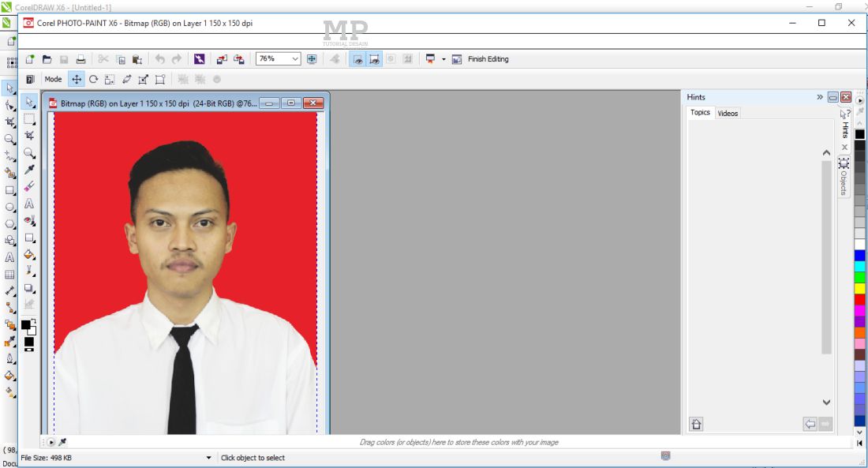Click the image palette flyout arrow button
This screenshot has width=868, height=468.
51,442
